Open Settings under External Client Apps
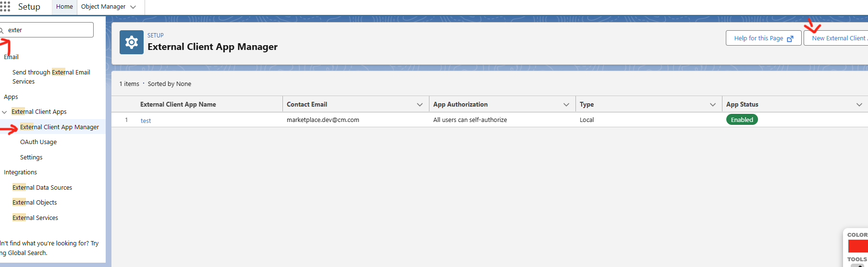The width and height of the screenshot is (868, 267). click(x=31, y=158)
